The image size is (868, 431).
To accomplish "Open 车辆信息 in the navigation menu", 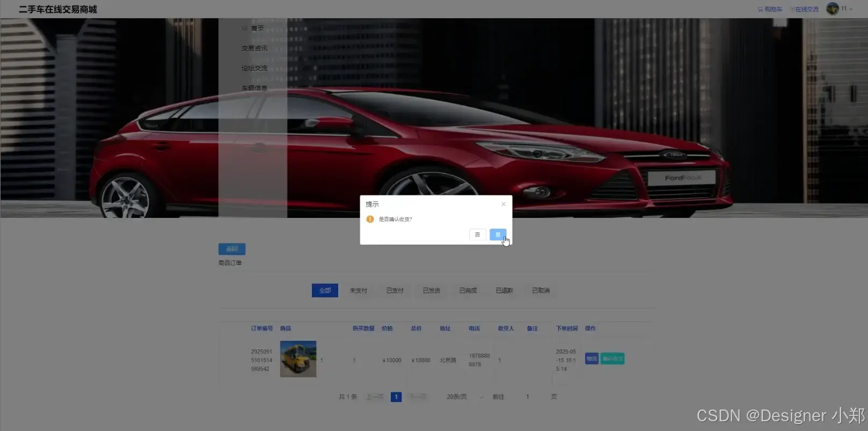I will (254, 88).
